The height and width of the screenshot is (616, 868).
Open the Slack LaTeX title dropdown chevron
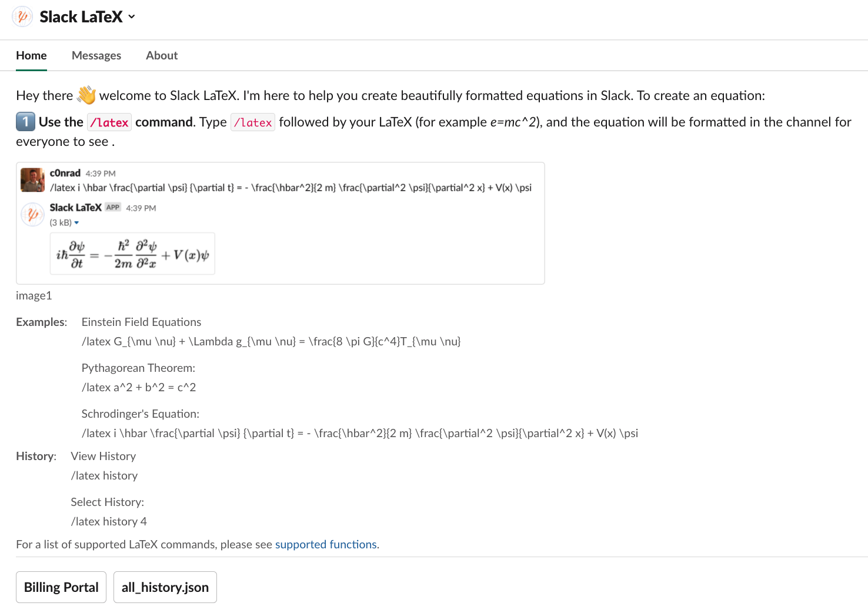[132, 16]
